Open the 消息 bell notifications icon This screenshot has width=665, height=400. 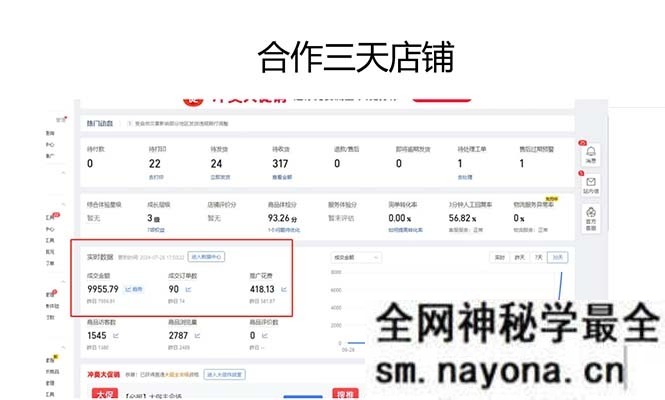[591, 154]
